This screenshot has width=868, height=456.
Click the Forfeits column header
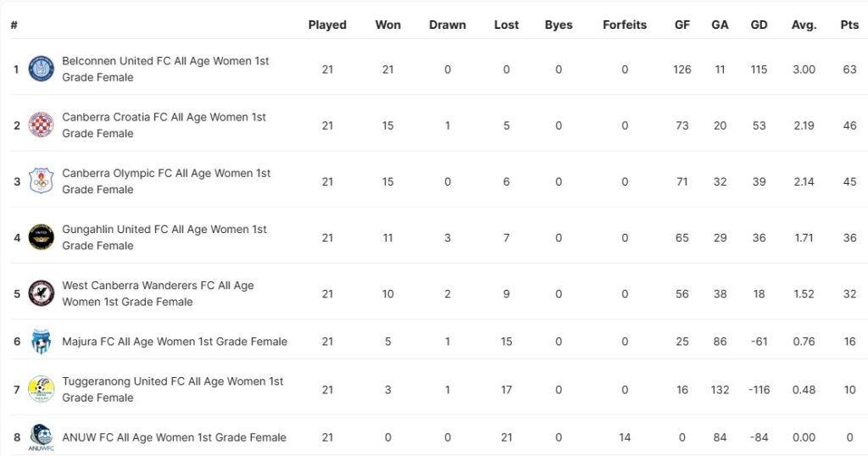[625, 25]
